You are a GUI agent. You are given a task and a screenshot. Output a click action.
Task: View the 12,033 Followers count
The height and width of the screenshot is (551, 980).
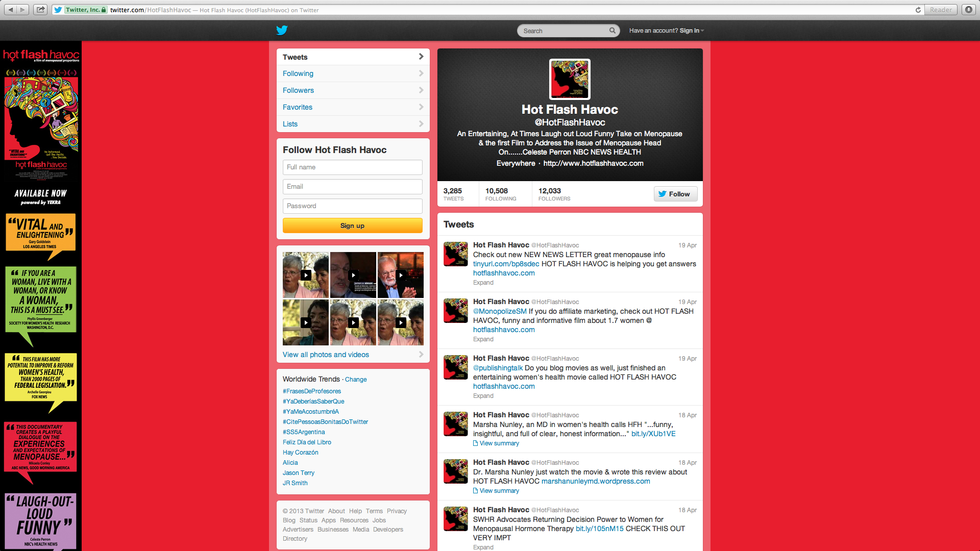tap(554, 194)
